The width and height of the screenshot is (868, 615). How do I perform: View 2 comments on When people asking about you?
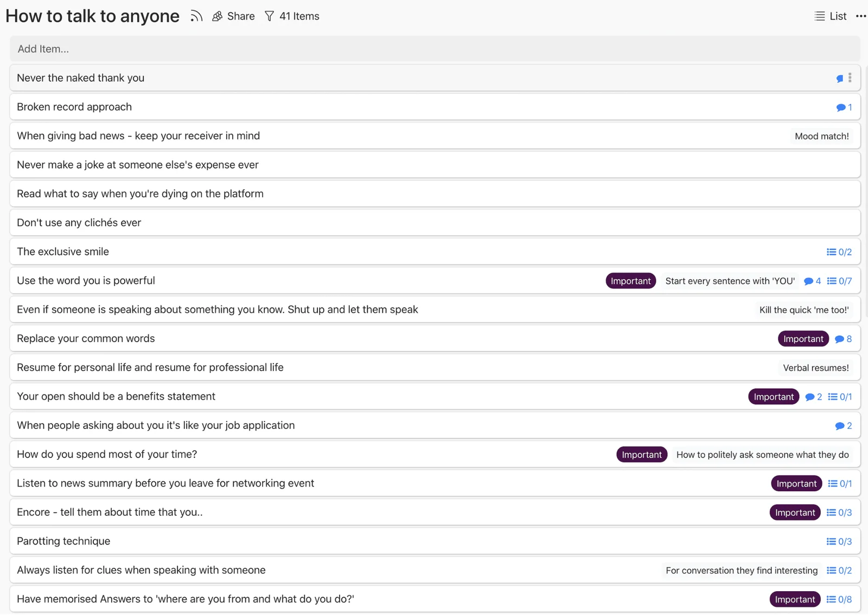[844, 426]
